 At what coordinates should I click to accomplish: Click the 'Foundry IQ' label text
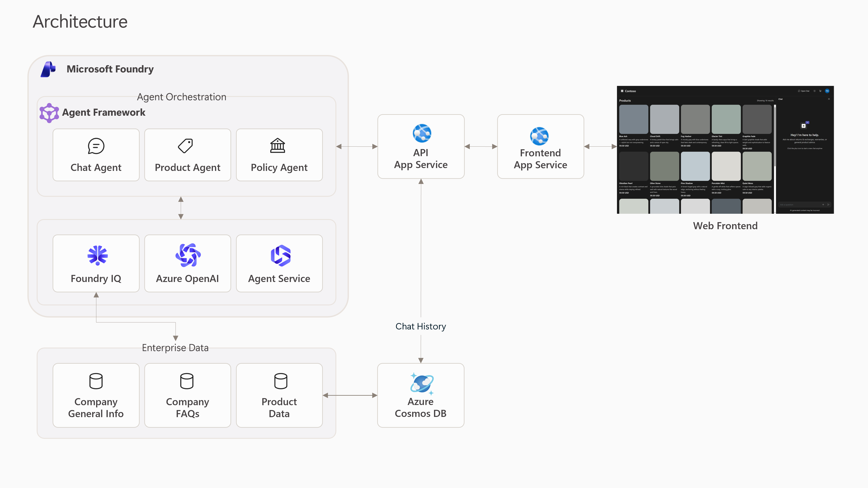tap(96, 279)
